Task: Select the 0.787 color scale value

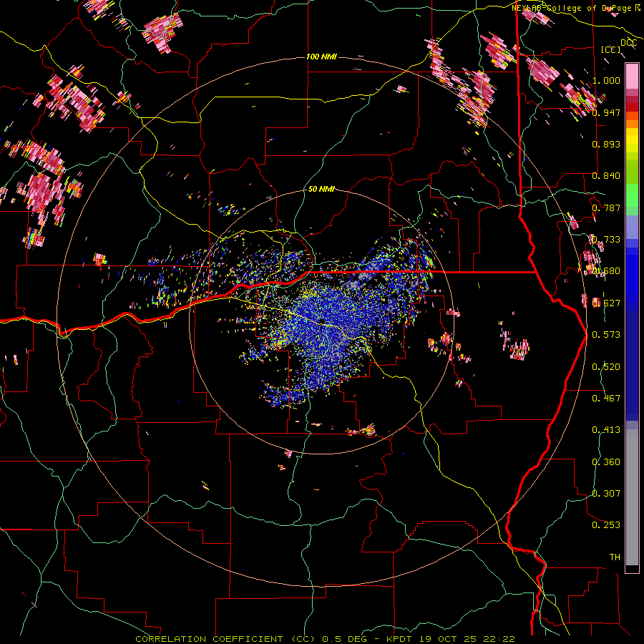Action: click(606, 208)
